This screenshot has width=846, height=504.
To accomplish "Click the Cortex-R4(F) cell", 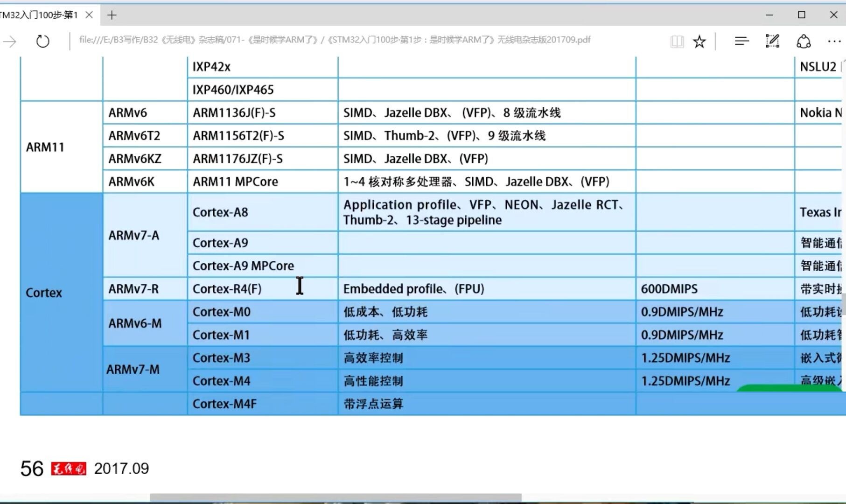I will click(x=263, y=289).
